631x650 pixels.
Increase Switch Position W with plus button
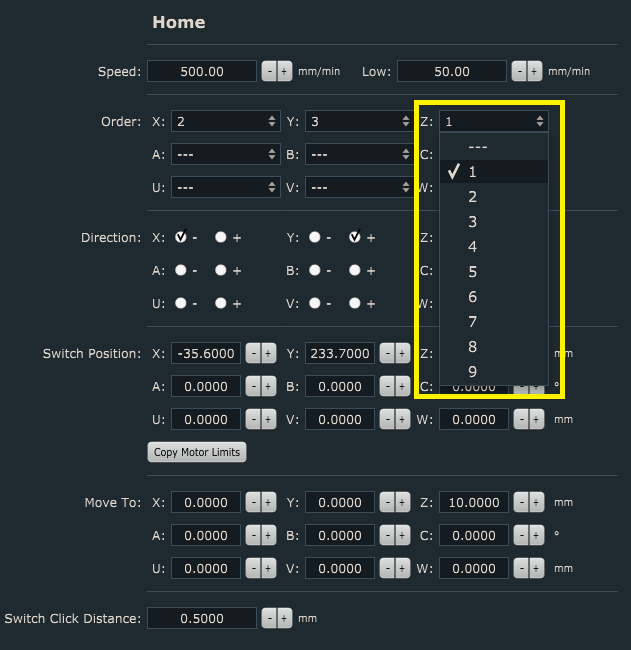535,420
